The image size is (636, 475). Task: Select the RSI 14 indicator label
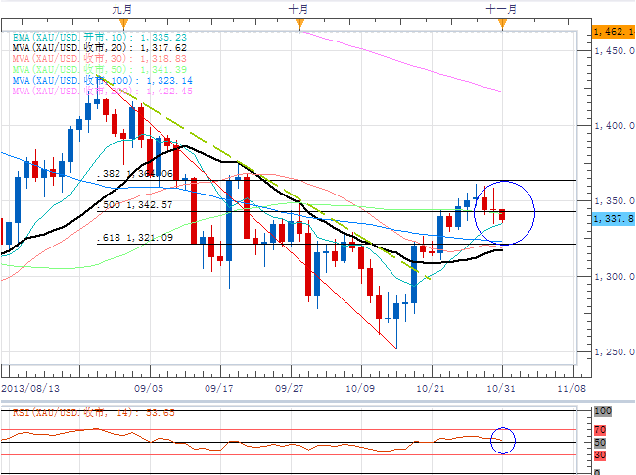94,413
